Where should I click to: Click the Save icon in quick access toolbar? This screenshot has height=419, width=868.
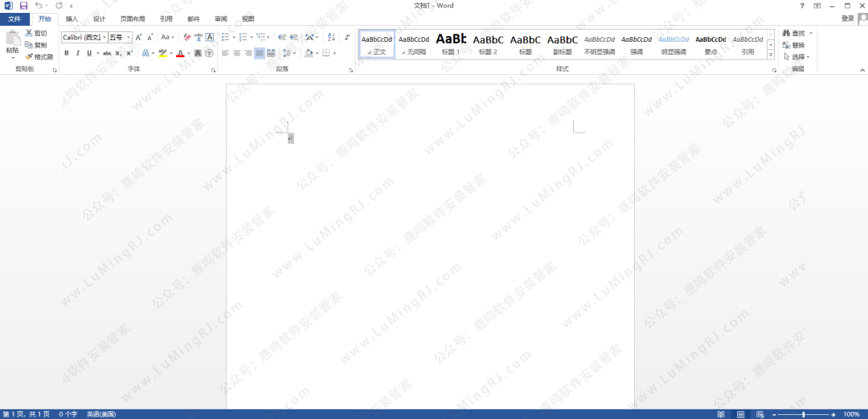click(23, 6)
